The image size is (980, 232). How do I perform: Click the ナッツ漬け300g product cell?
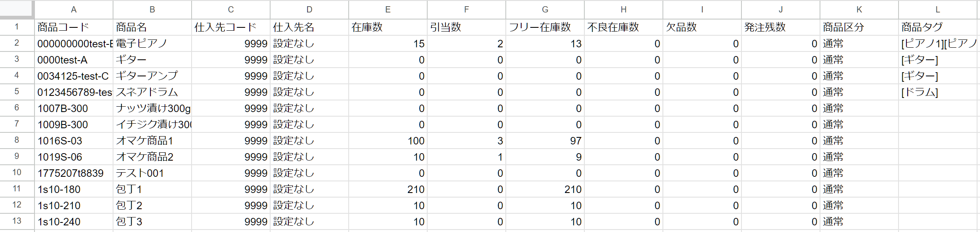point(152,108)
